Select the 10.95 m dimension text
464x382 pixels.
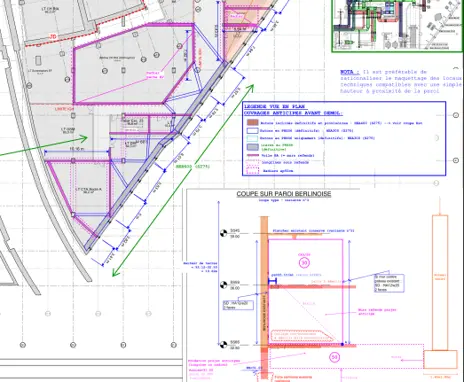77,149
